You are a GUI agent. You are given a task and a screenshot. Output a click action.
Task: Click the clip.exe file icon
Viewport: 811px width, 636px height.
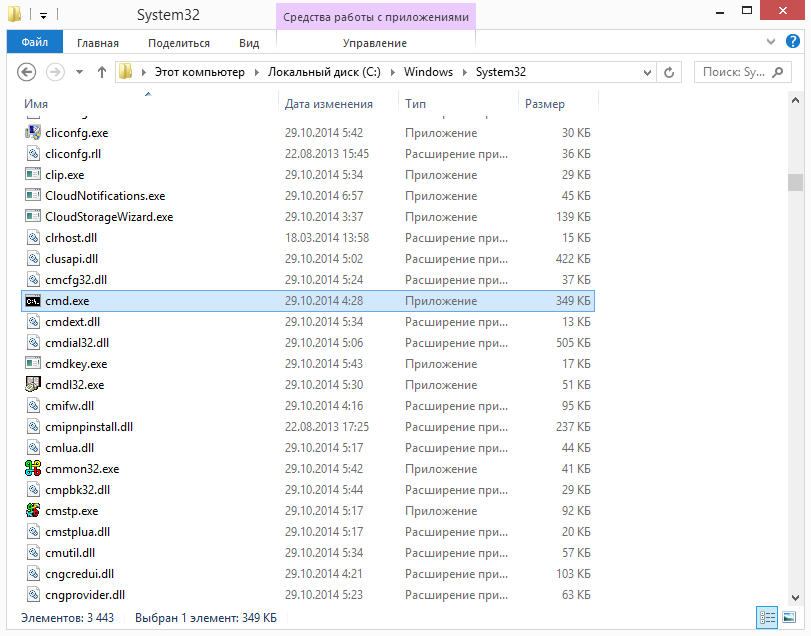33,174
